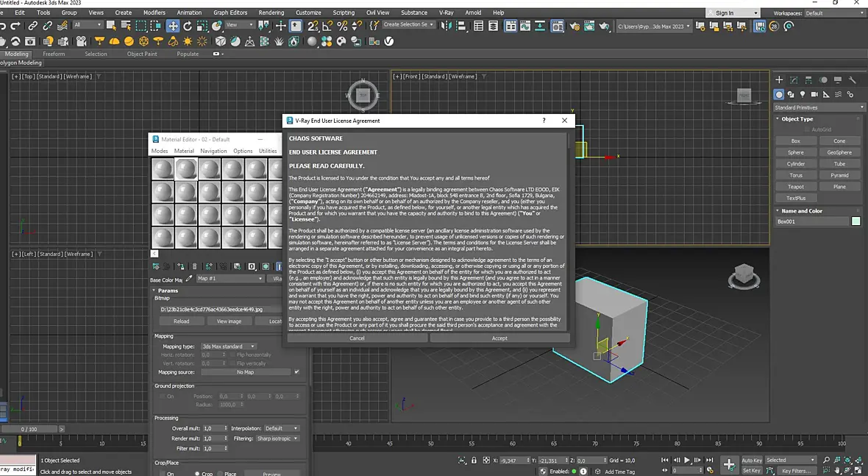The image size is (868, 476).
Task: Toggle the Mapping source checkbox
Action: point(296,372)
